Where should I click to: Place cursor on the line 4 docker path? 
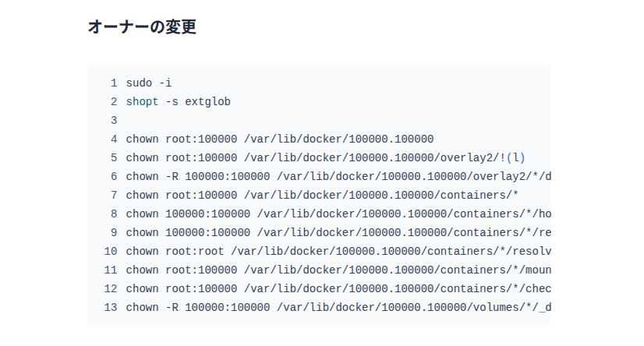(x=338, y=139)
